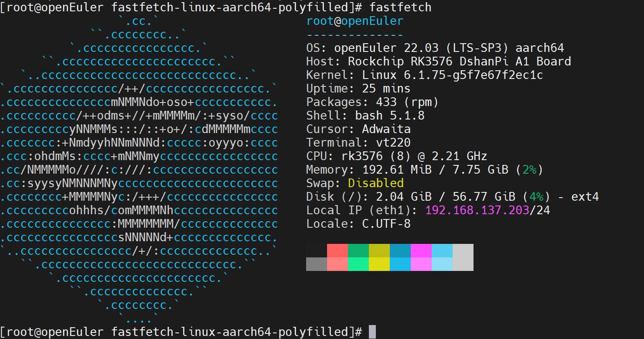The height and width of the screenshot is (339, 644).
Task: Select the cyan root@openEuler header text
Action: pos(354,21)
